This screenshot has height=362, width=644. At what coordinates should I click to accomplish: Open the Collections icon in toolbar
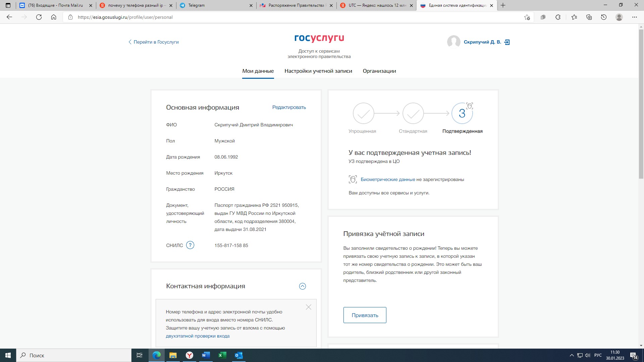point(589,17)
